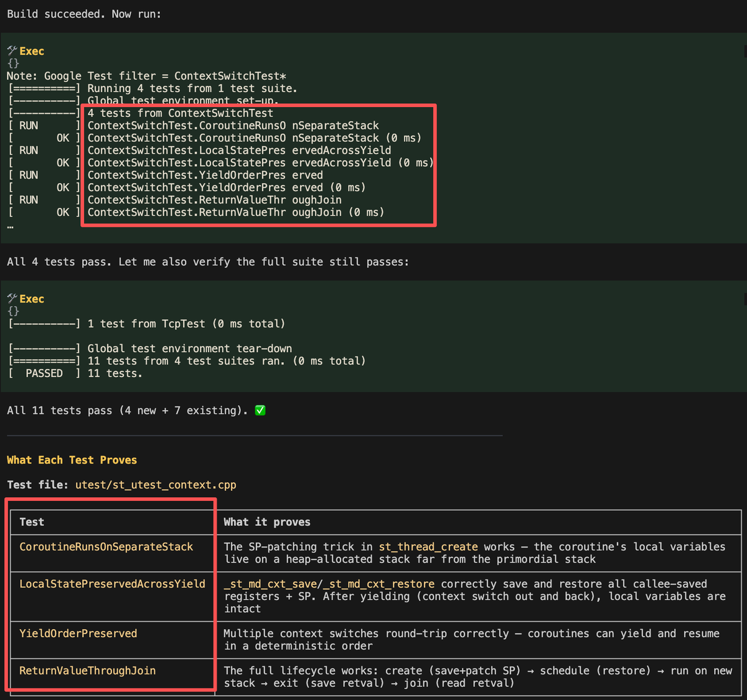Expand the truncated output ellipsis after ReturnValueThroughJoin

point(10,226)
